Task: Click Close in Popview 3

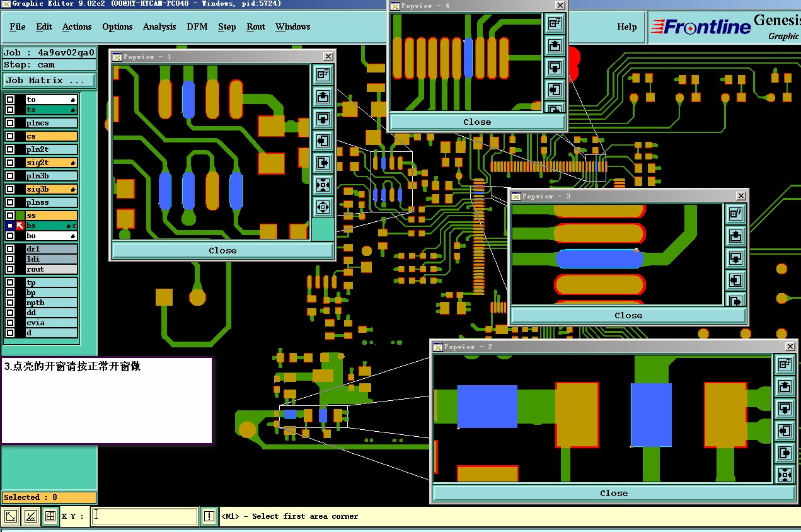Action: [628, 315]
